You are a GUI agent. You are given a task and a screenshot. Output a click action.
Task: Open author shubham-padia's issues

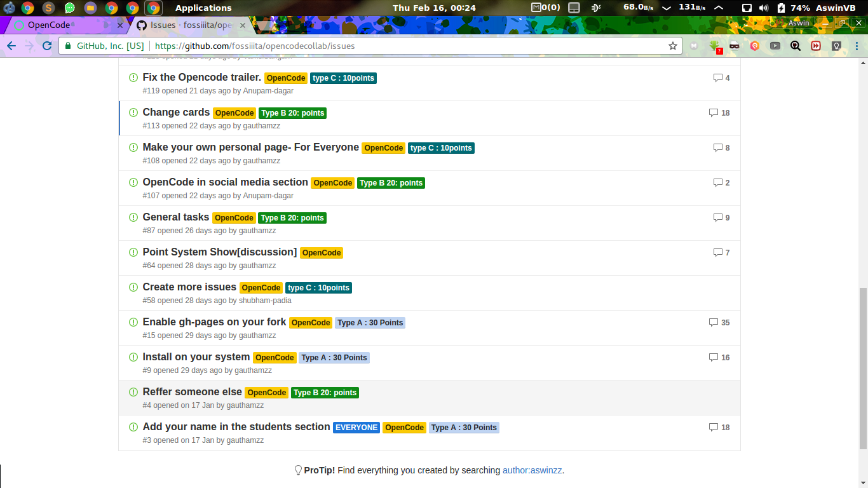tap(265, 301)
